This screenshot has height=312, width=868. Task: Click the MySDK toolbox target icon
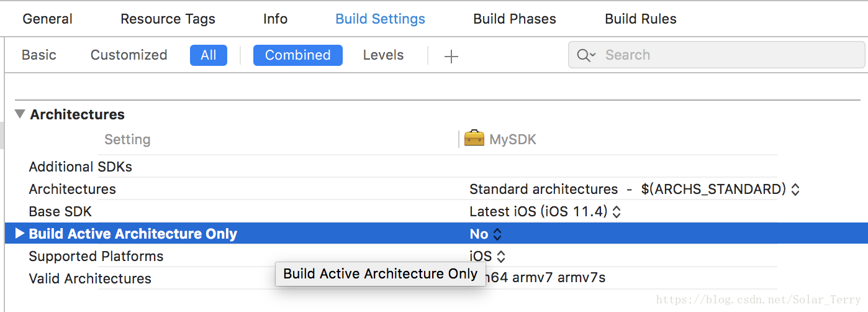(474, 139)
